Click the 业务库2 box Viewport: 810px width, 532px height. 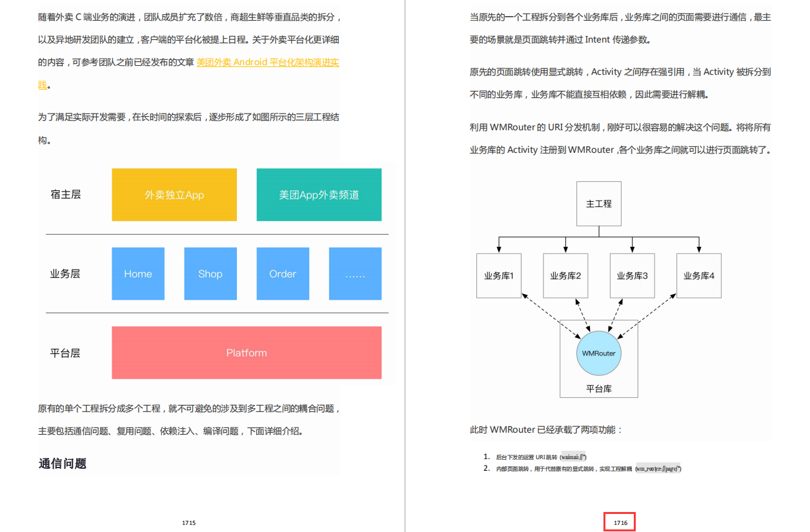[565, 275]
